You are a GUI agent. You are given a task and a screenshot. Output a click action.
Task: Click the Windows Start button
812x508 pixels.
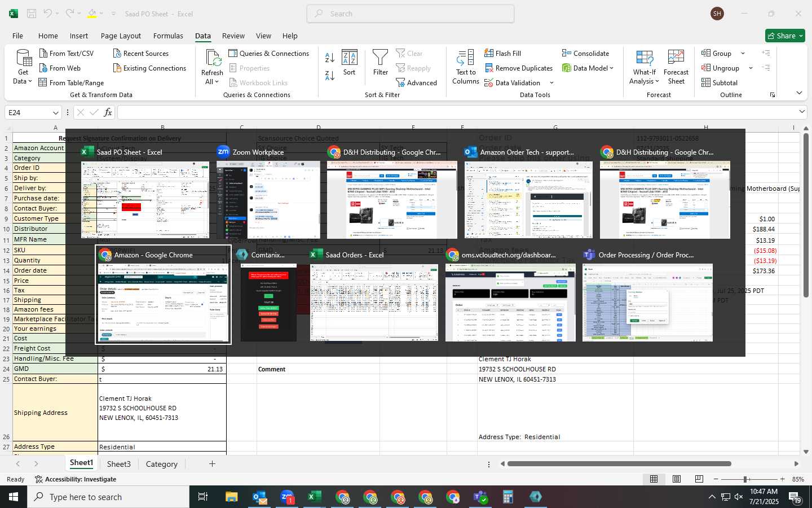click(x=14, y=497)
